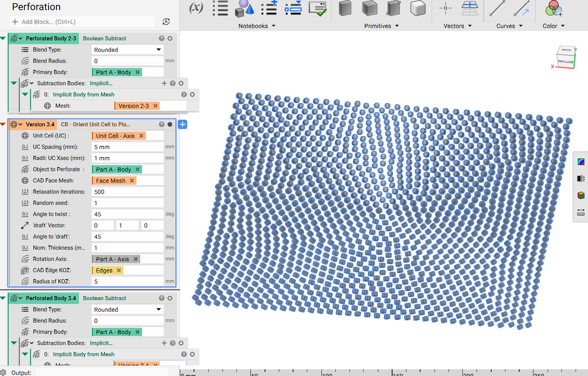This screenshot has width=588, height=376.
Task: Select the box-with-corners primitive icon
Action: tap(394, 8)
